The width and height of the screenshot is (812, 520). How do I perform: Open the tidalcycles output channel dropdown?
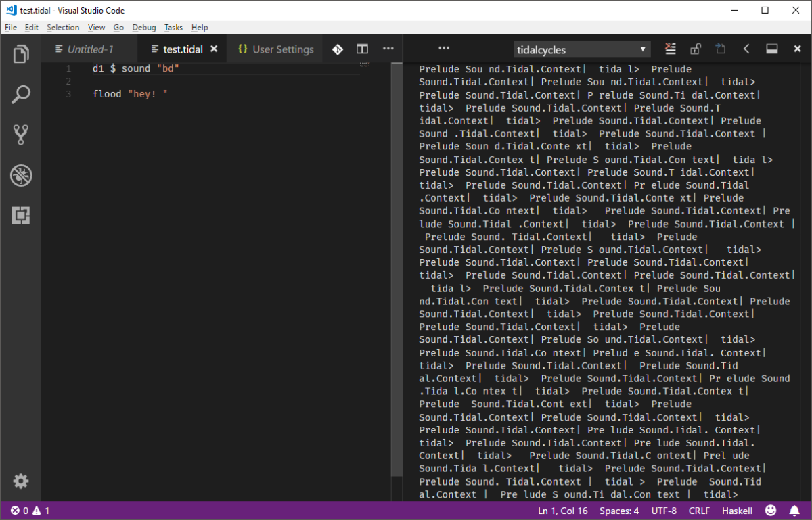[581, 49]
